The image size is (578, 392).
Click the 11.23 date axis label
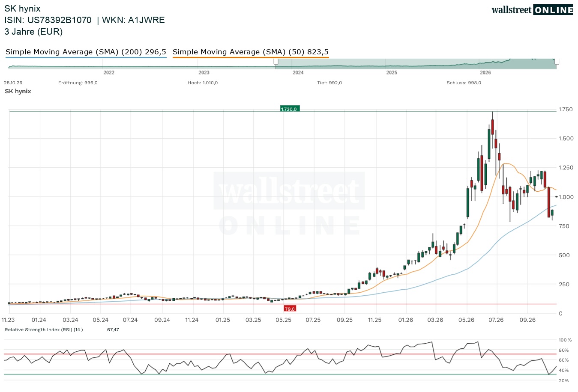pos(8,320)
